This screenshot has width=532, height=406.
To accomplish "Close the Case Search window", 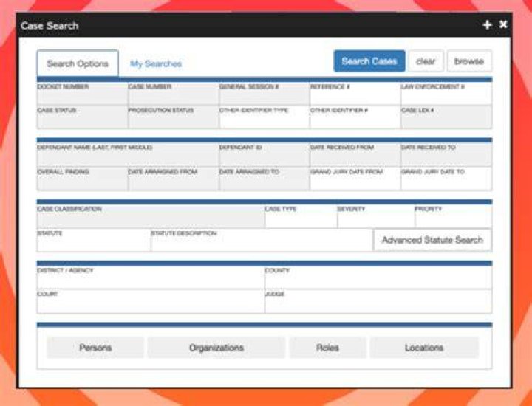I will 503,24.
